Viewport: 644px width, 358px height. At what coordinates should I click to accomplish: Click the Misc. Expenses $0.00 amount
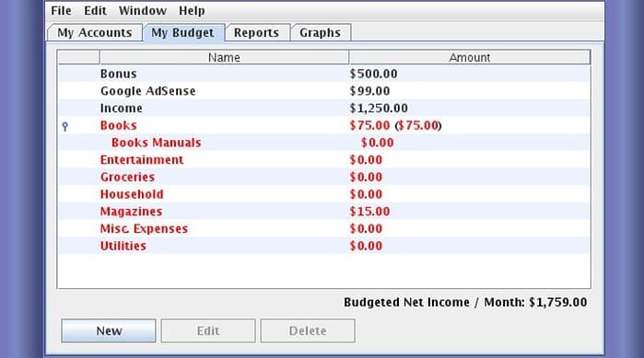click(x=366, y=229)
